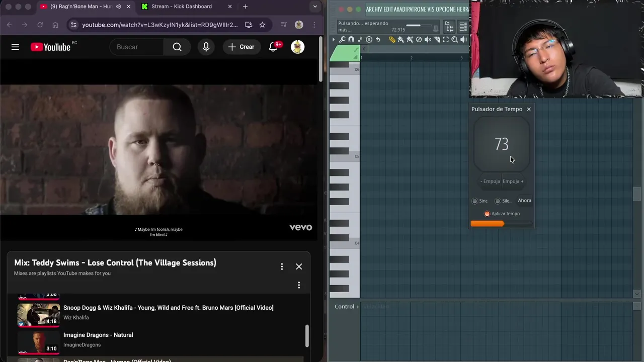Select the Mute tool speaker-x icon

point(428,39)
